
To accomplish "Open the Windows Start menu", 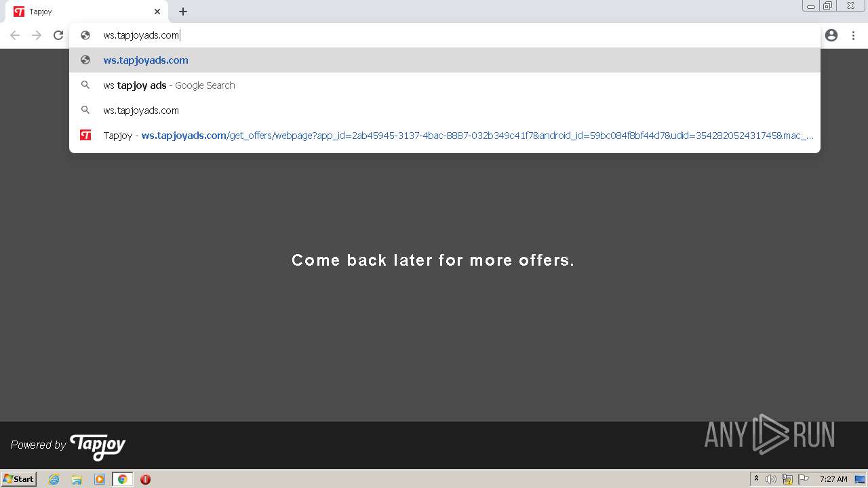I will click(x=19, y=479).
